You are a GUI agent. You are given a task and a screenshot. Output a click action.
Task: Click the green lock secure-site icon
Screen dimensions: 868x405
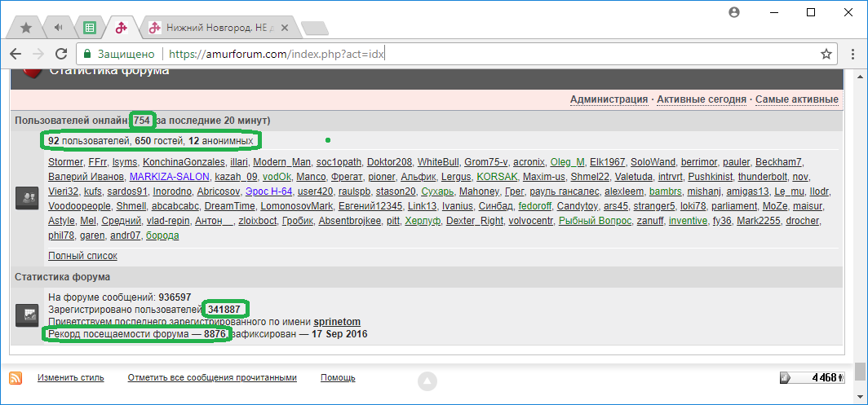87,54
